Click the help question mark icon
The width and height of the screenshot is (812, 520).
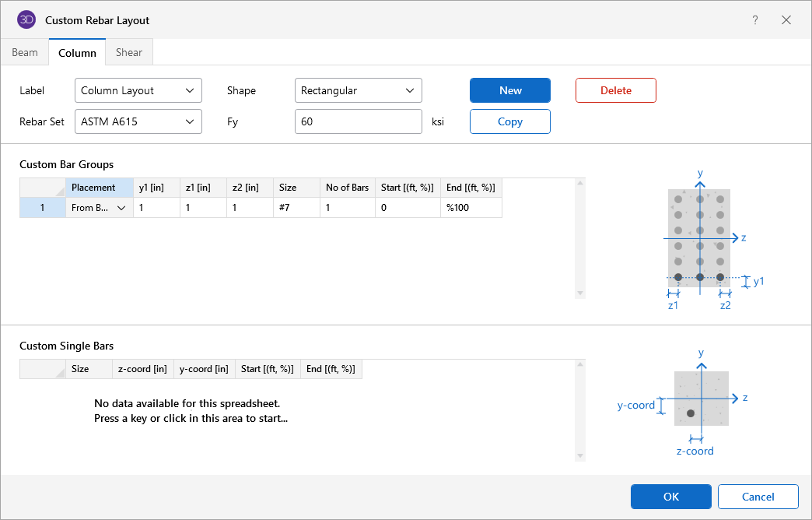pos(754,20)
